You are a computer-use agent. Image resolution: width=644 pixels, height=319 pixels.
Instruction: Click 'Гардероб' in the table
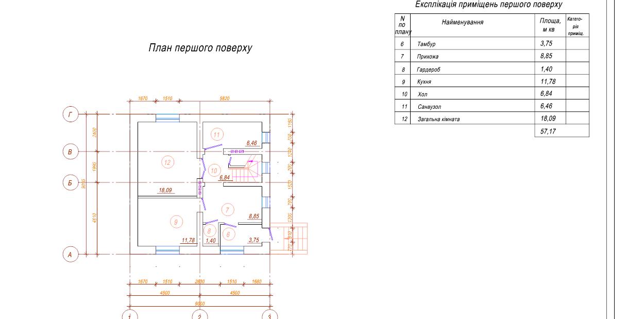tap(429, 70)
